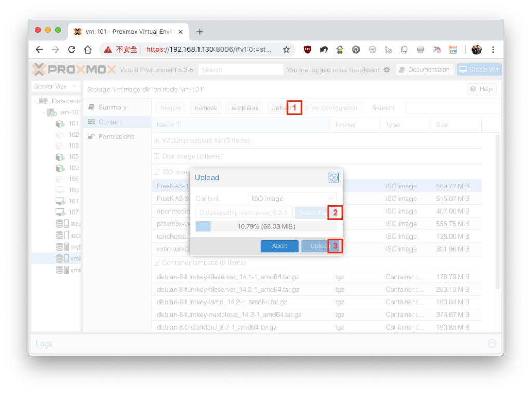The image size is (532, 393).
Task: Collapse the Container template group
Action: 156,263
